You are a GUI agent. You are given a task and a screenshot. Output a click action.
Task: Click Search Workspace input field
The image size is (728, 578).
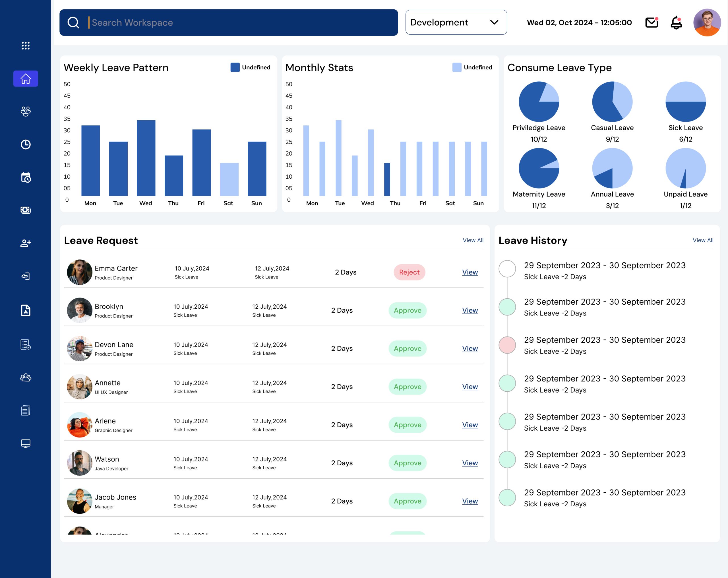point(230,22)
